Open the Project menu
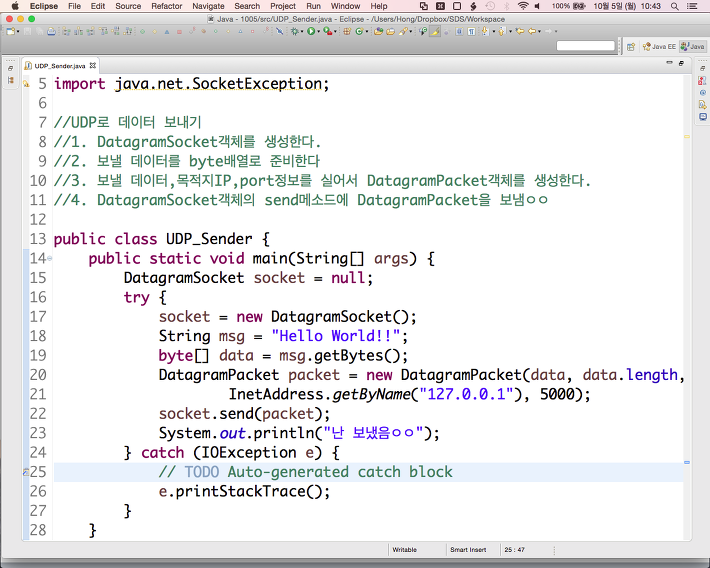 283,6
